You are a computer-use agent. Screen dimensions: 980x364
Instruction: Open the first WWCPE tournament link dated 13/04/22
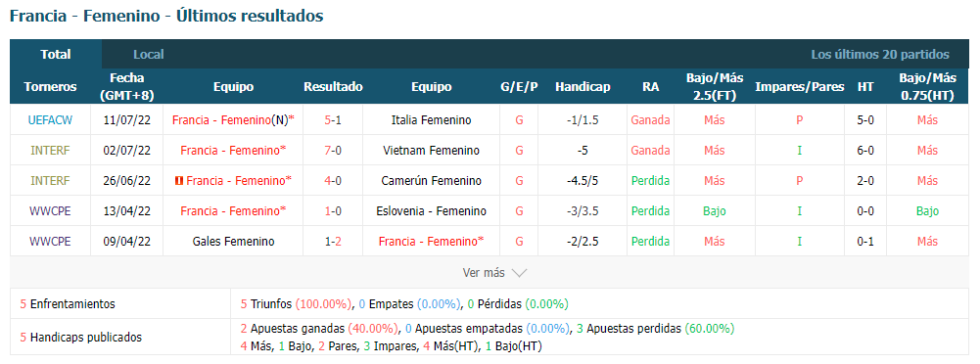point(50,211)
